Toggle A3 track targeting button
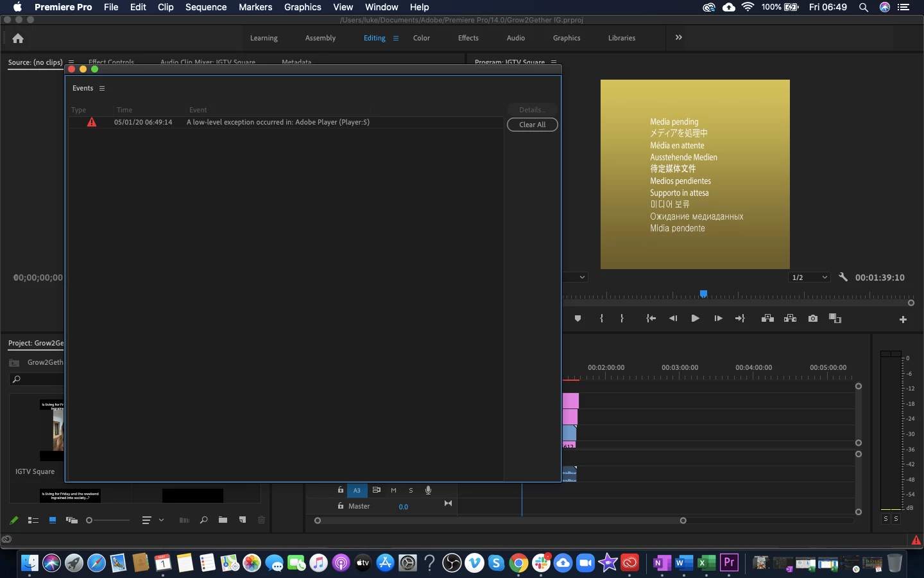This screenshot has width=924, height=578. click(x=357, y=490)
